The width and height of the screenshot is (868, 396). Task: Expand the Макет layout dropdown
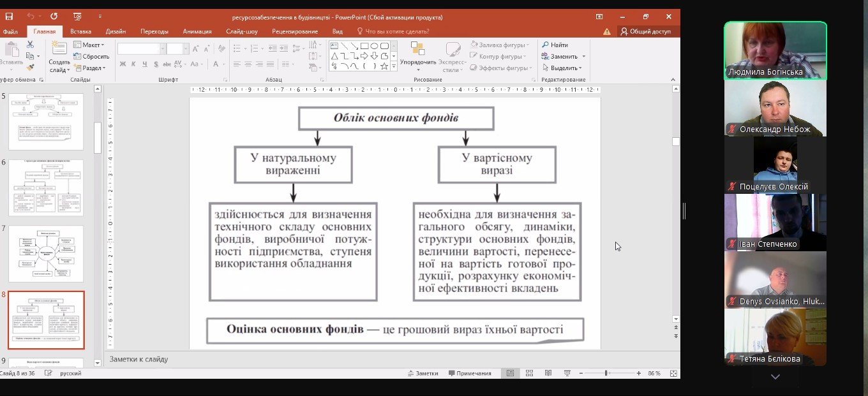pyautogui.click(x=89, y=45)
